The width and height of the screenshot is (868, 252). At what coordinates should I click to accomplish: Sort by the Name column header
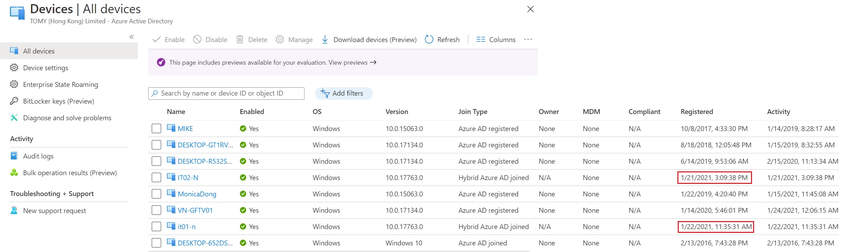(176, 112)
